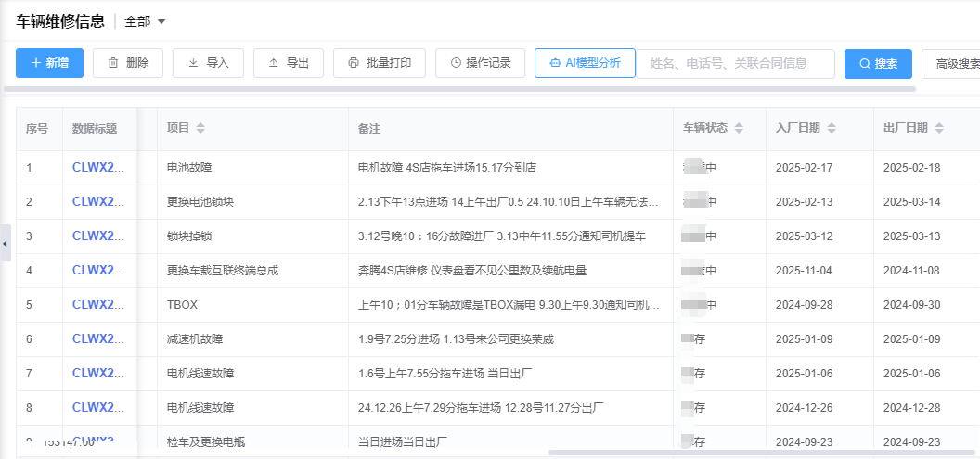
Task: Click remark 奔腾4S店维修 仪表盘
Action: pyautogui.click(x=471, y=271)
